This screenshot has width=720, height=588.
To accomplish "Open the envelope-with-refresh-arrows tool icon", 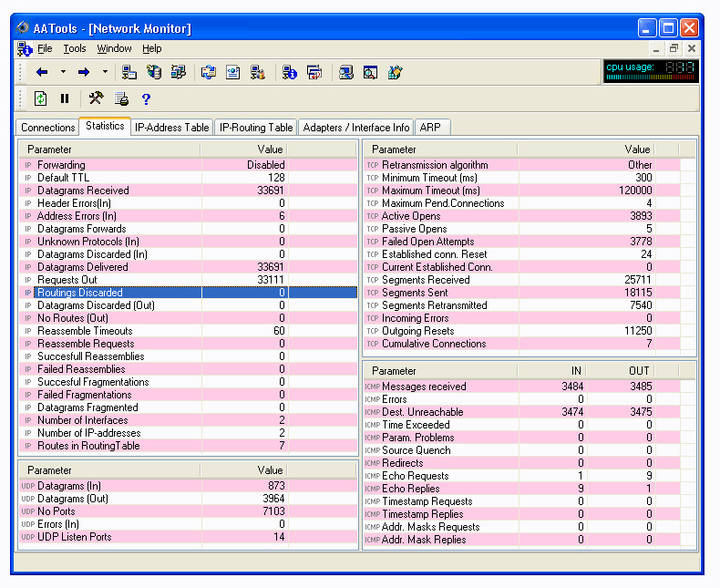I will [x=209, y=72].
